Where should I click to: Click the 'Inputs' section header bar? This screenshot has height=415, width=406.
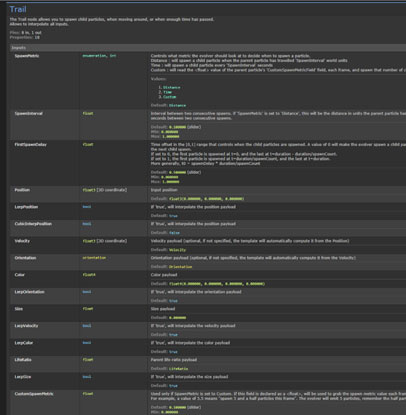pos(208,48)
